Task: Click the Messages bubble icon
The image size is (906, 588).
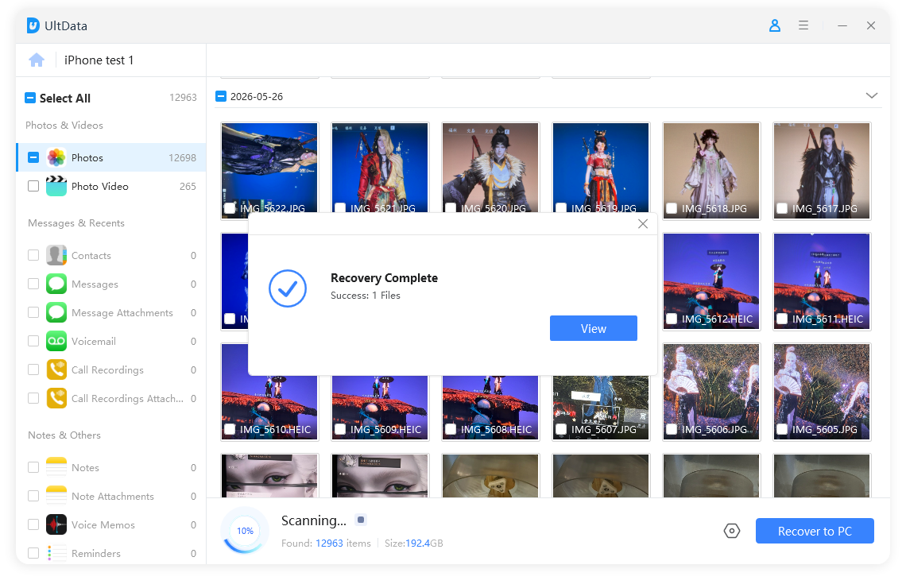Action: tap(56, 284)
